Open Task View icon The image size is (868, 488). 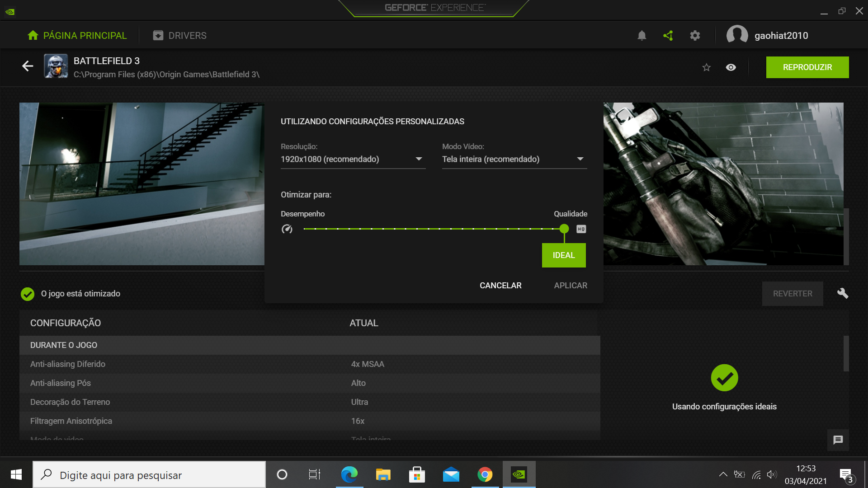pyautogui.click(x=315, y=474)
